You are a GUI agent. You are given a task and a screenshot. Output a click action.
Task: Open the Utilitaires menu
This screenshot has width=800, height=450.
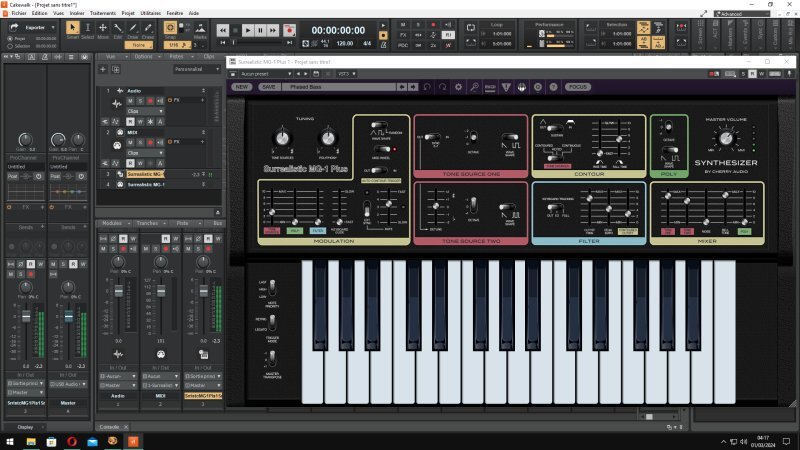[x=151, y=13]
